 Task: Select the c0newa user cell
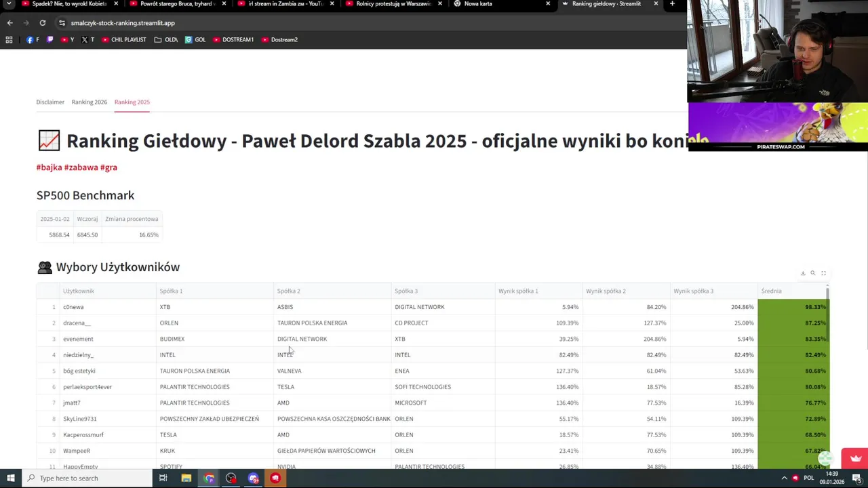(108, 307)
